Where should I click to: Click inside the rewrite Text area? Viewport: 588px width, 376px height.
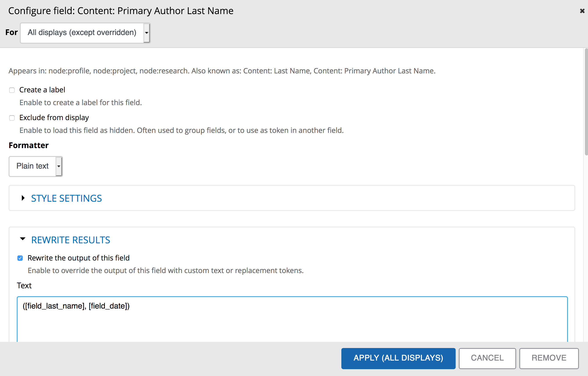[x=293, y=320]
